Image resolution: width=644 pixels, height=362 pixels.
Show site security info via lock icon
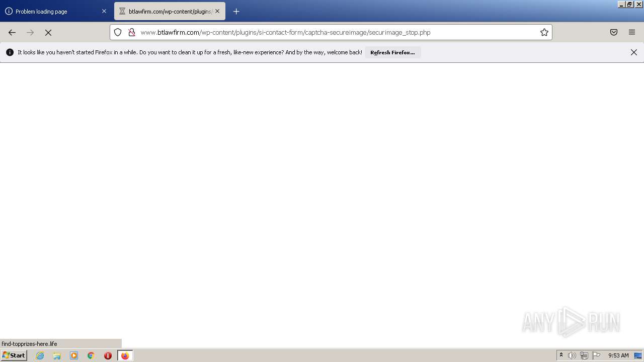131,32
